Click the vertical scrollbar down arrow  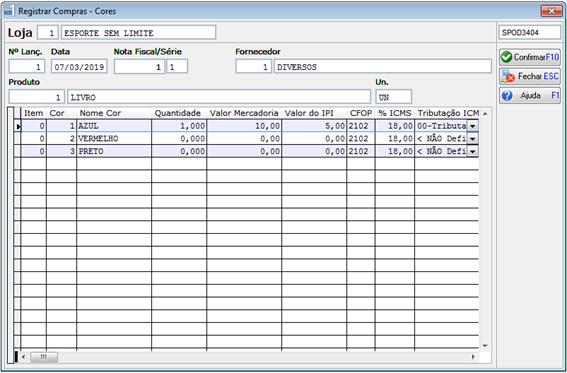pos(485,346)
